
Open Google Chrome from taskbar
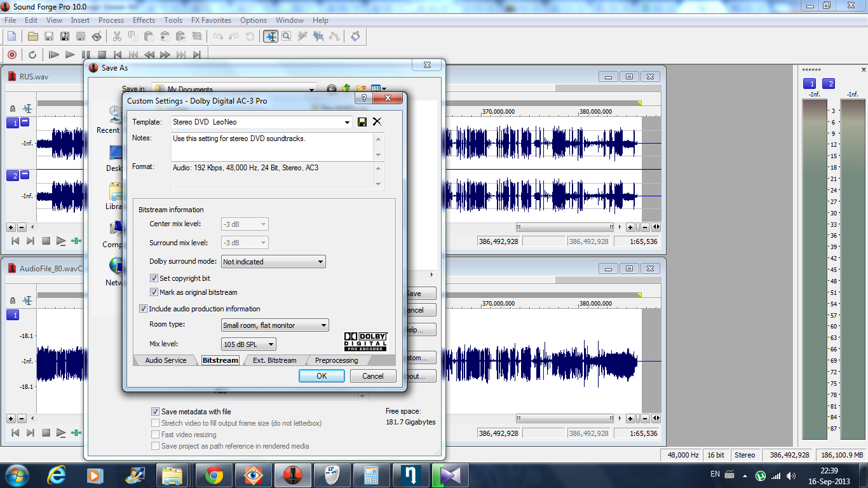click(214, 475)
